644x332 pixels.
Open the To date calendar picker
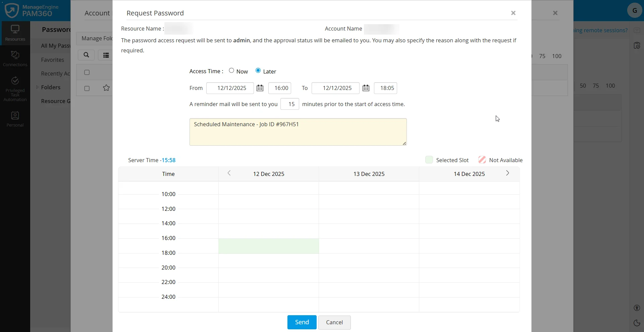click(366, 88)
